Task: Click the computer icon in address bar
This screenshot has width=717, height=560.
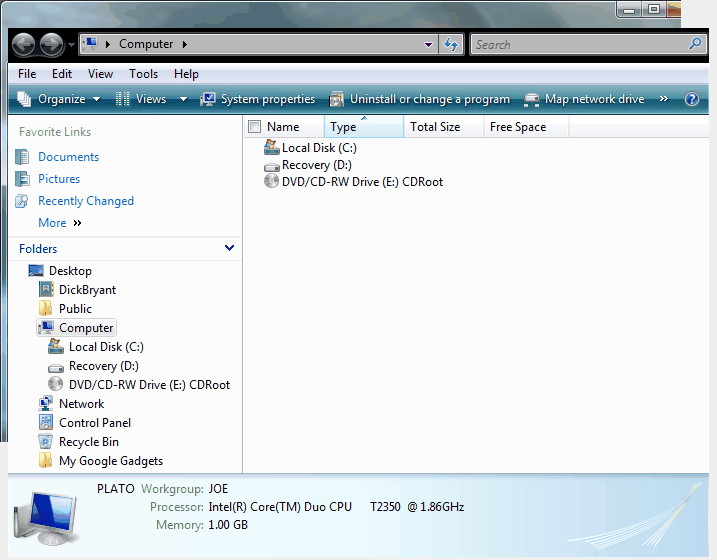Action: tap(91, 44)
